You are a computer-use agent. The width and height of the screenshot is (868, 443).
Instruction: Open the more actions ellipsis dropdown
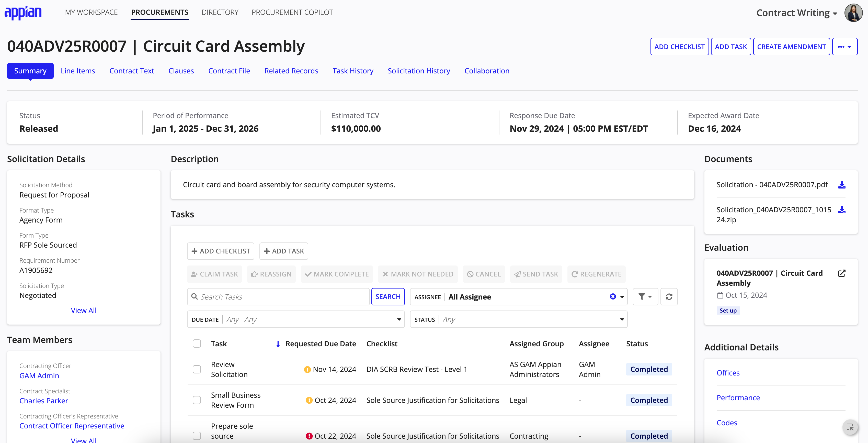tap(844, 47)
